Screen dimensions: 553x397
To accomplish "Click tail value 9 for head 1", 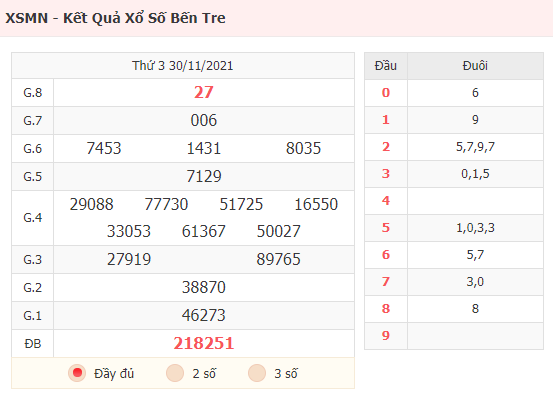I will click(475, 120).
